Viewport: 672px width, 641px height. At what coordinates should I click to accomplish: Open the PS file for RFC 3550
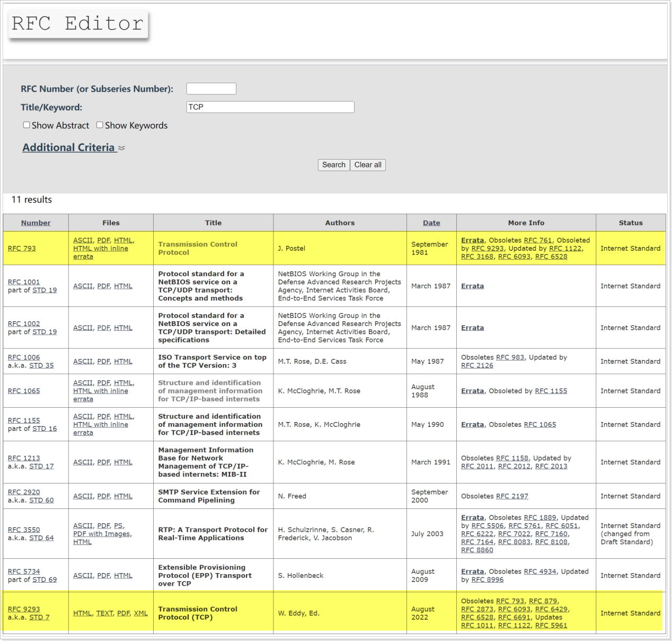(118, 525)
